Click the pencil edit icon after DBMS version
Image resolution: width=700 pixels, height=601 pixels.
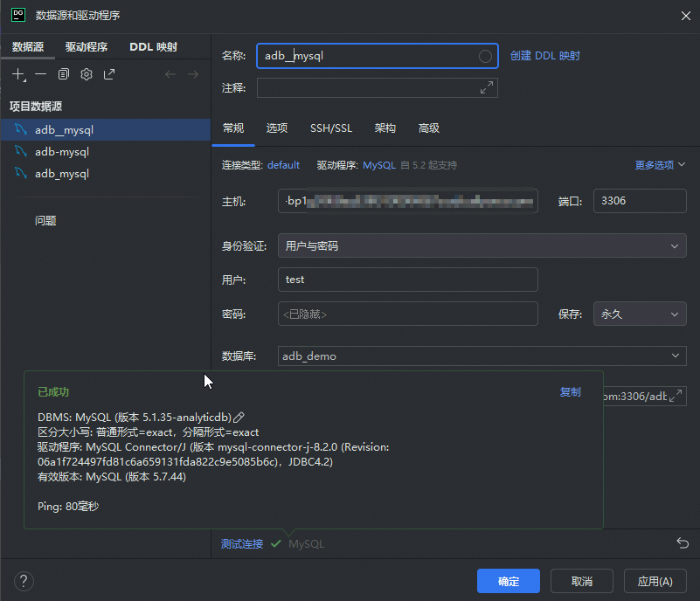click(239, 418)
